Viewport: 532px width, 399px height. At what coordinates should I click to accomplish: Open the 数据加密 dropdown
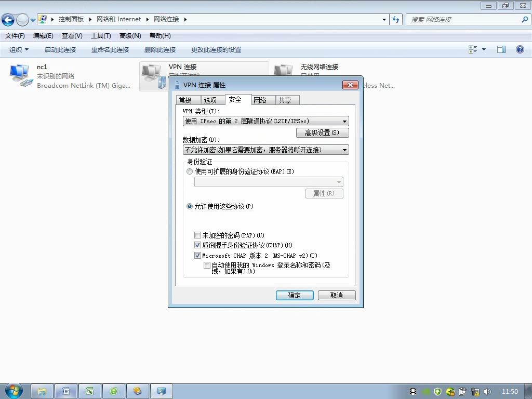(265, 150)
